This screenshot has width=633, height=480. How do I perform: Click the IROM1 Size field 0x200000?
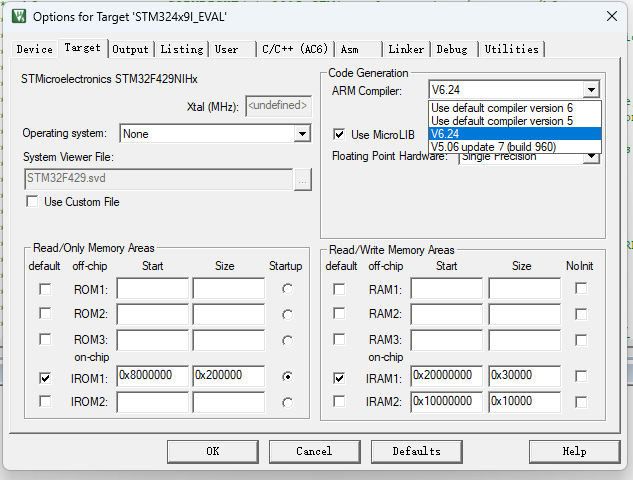click(229, 376)
